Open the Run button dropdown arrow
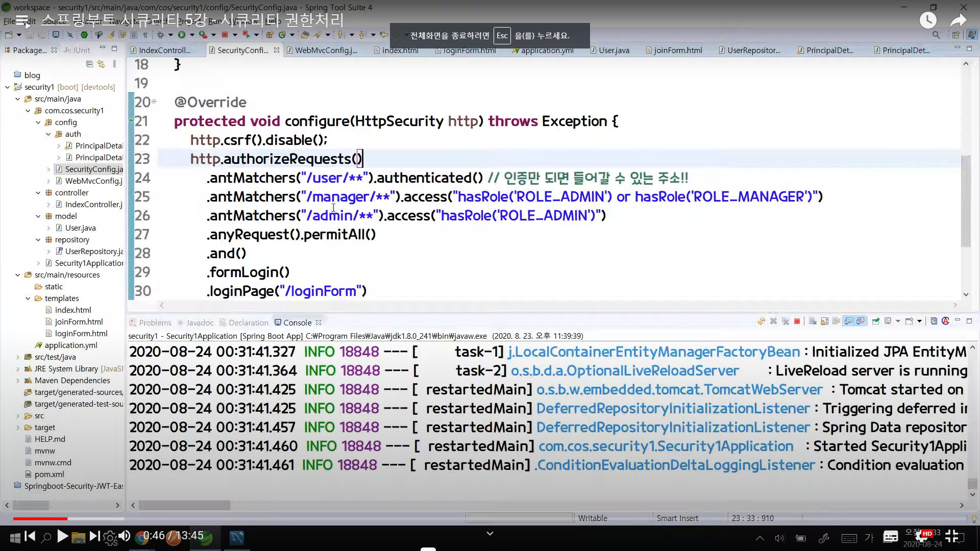This screenshot has height=551, width=980. coord(192,35)
